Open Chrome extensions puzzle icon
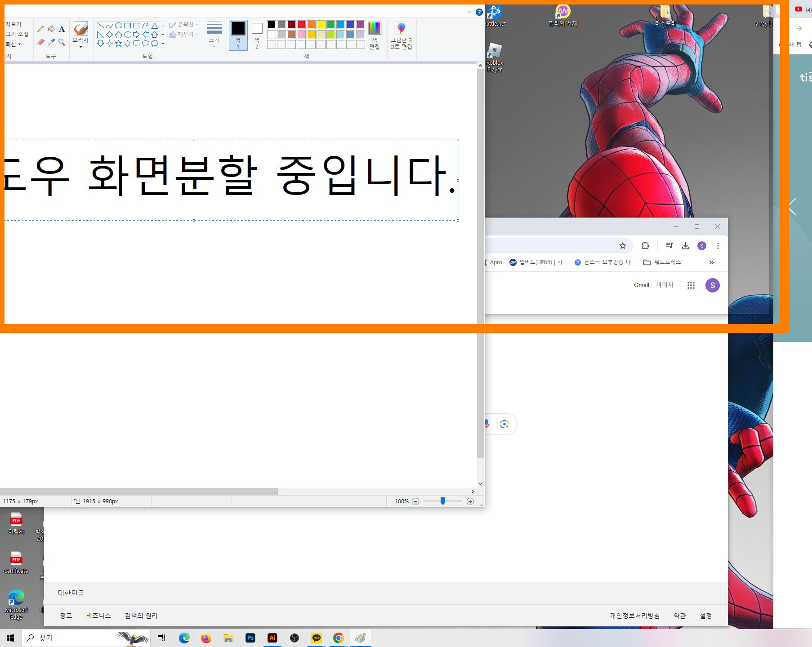The height and width of the screenshot is (647, 812). 645,246
